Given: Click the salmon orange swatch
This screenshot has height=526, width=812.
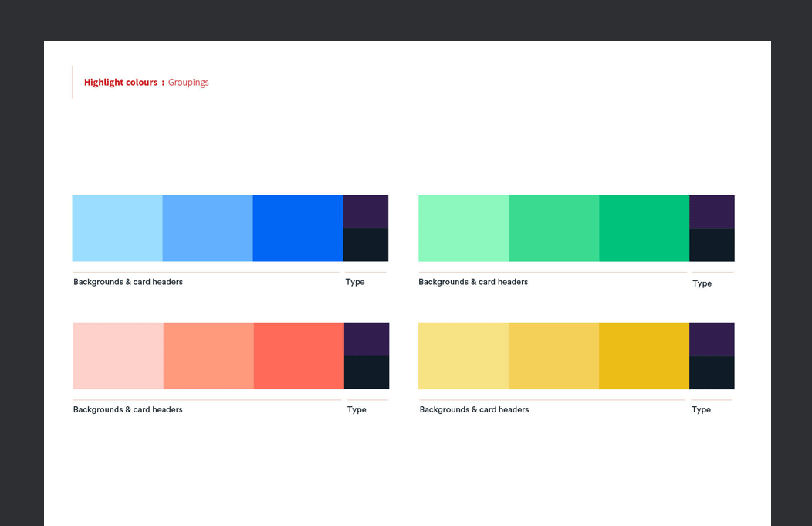Looking at the screenshot, I should click(x=208, y=355).
